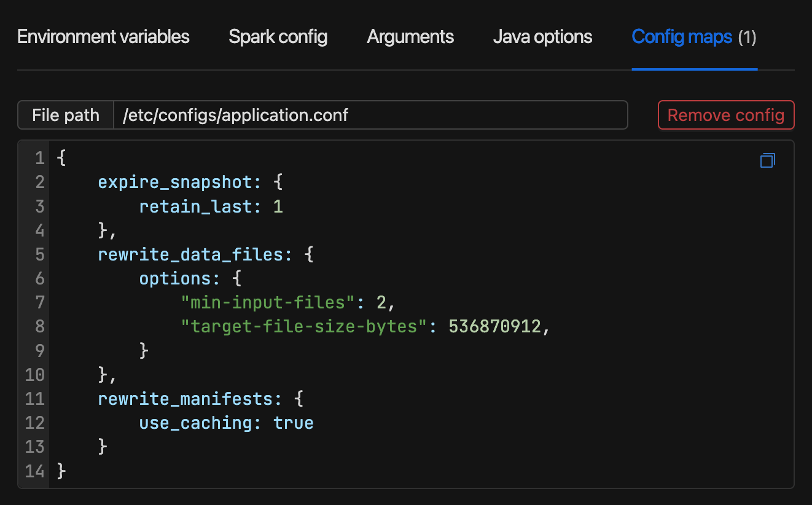Select the Config maps tab
Screen dimensions: 812x505
[694, 37]
